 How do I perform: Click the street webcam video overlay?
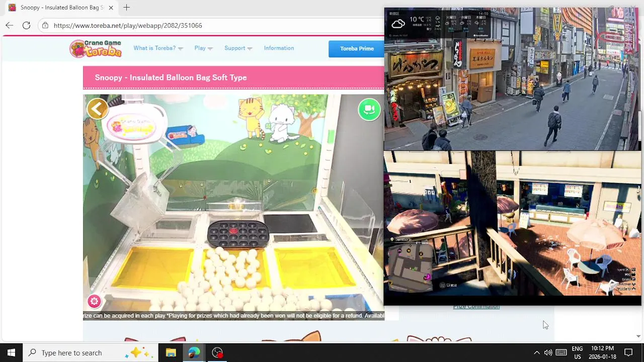tap(512, 79)
